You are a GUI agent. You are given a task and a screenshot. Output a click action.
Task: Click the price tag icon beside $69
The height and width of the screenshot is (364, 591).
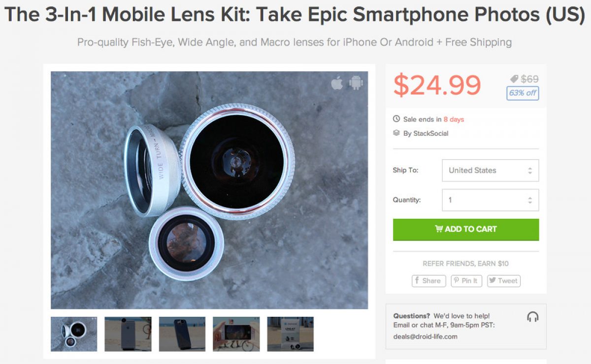514,79
